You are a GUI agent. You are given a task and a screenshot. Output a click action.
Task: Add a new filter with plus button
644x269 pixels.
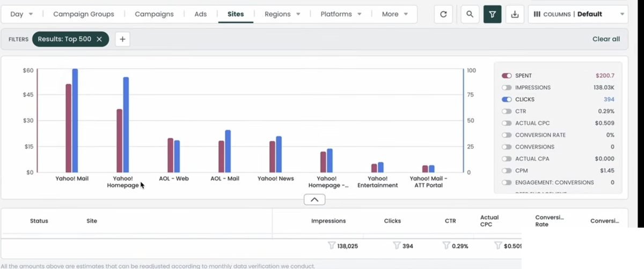tap(122, 39)
